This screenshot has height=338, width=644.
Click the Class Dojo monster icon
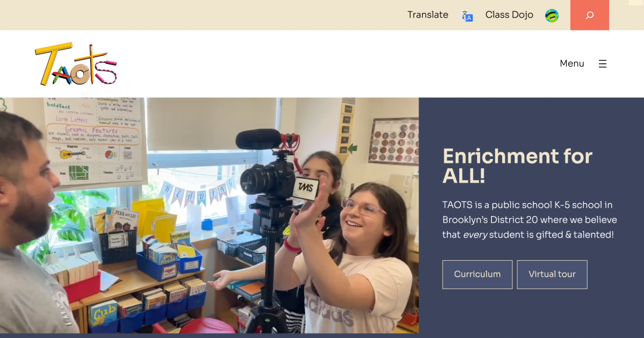(552, 16)
